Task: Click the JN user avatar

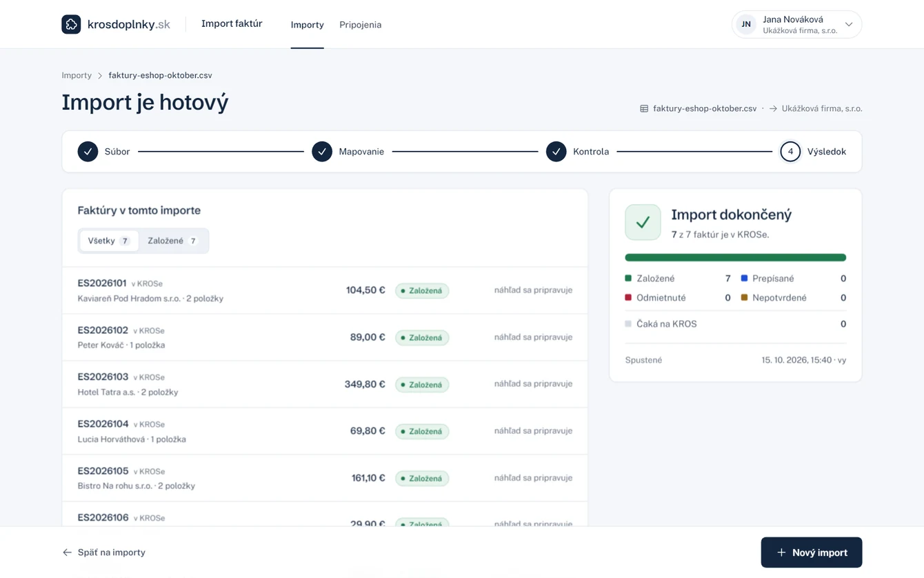Action: [746, 24]
